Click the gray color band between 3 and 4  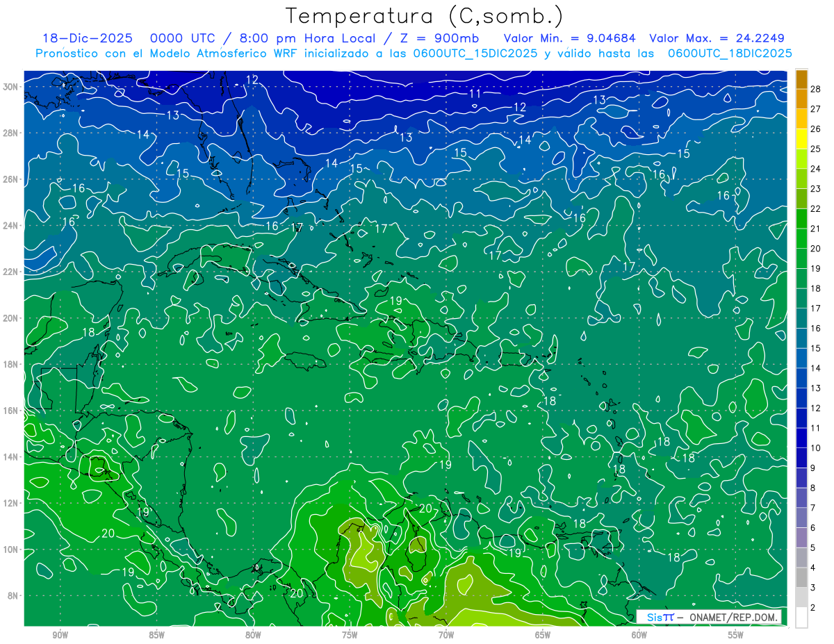click(x=802, y=577)
